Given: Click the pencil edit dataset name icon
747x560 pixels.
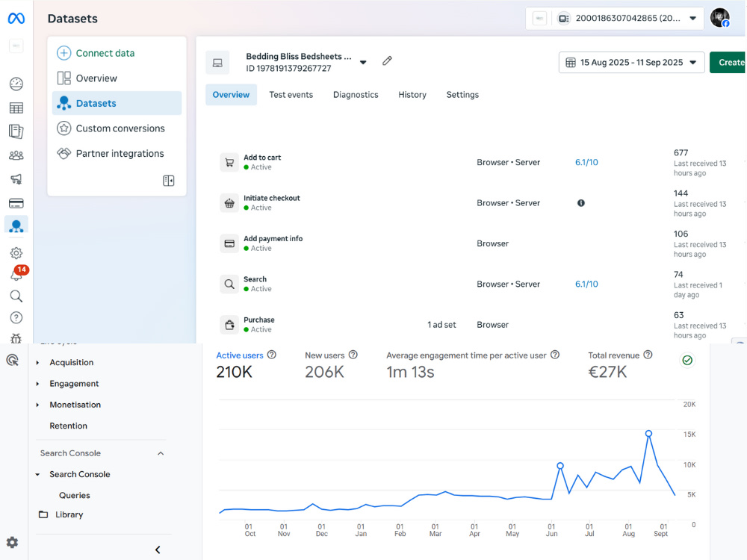Looking at the screenshot, I should (x=387, y=61).
